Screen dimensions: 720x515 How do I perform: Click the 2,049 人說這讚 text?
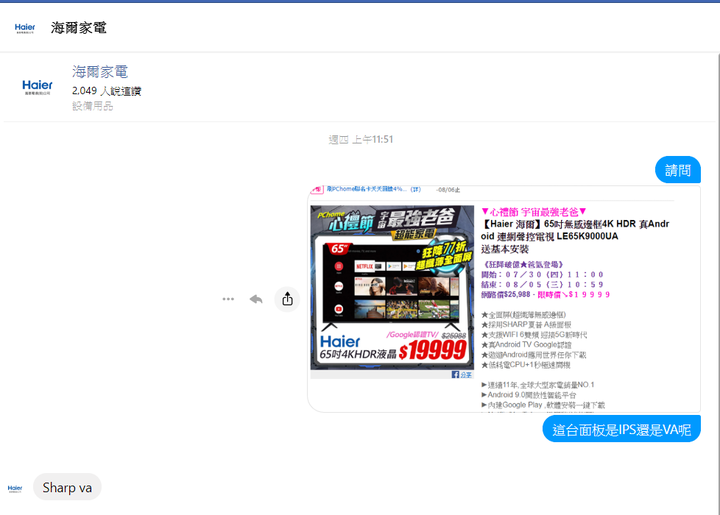107,91
